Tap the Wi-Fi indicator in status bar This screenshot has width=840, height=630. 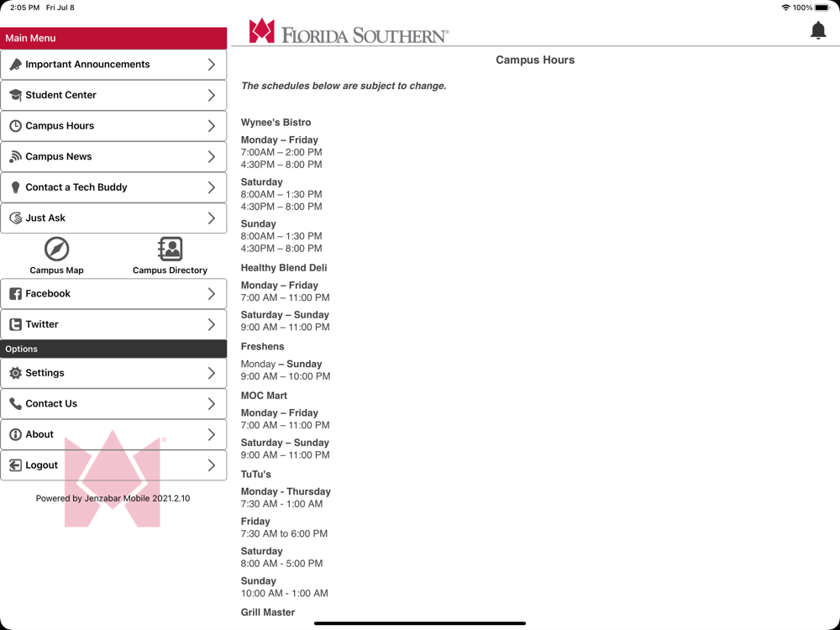(786, 8)
